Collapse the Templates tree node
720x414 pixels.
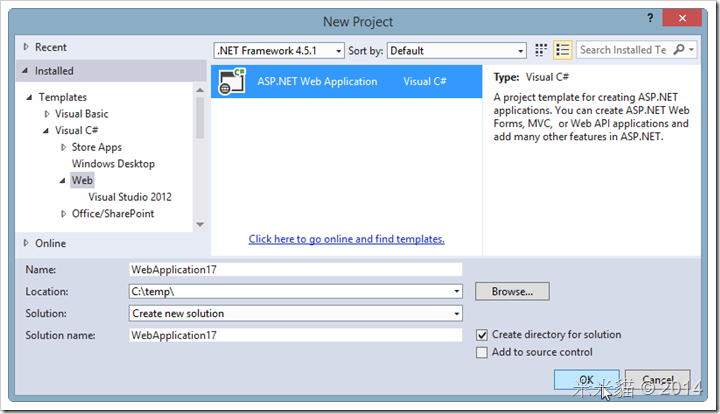click(29, 97)
